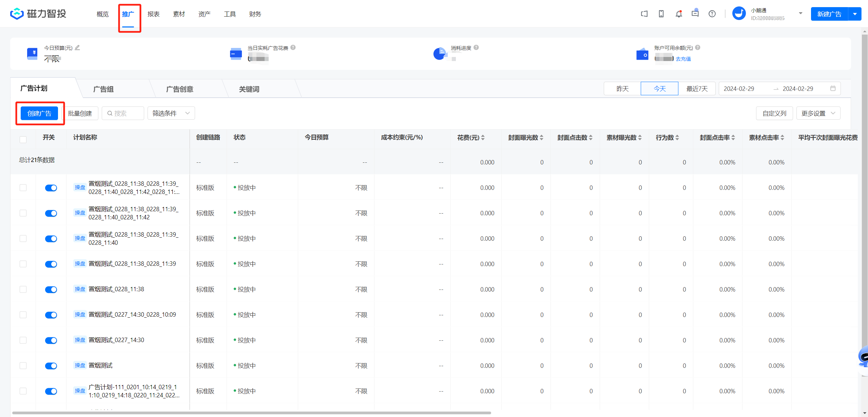Check the box for 冒烟测试_0228_11:38 row
Viewport: 868px width, 417px height.
pyautogui.click(x=23, y=289)
